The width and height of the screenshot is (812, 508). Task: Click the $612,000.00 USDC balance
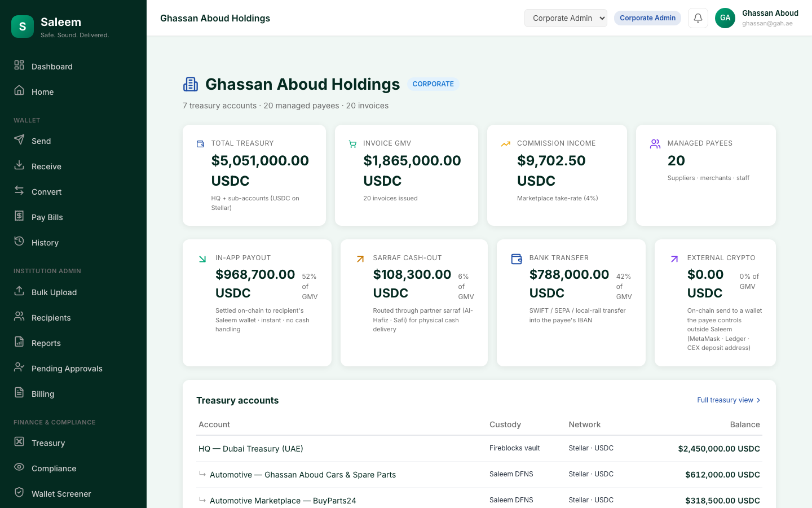(722, 475)
